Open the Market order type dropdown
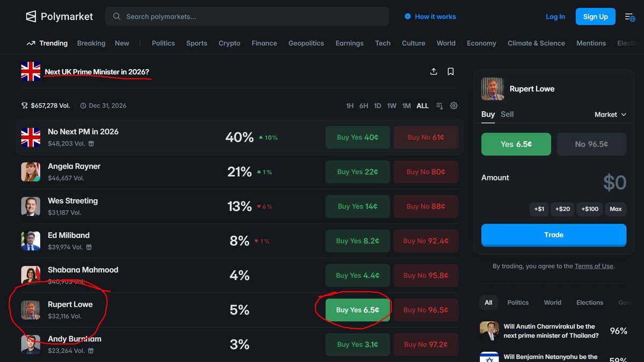The image size is (644, 362). pyautogui.click(x=610, y=114)
